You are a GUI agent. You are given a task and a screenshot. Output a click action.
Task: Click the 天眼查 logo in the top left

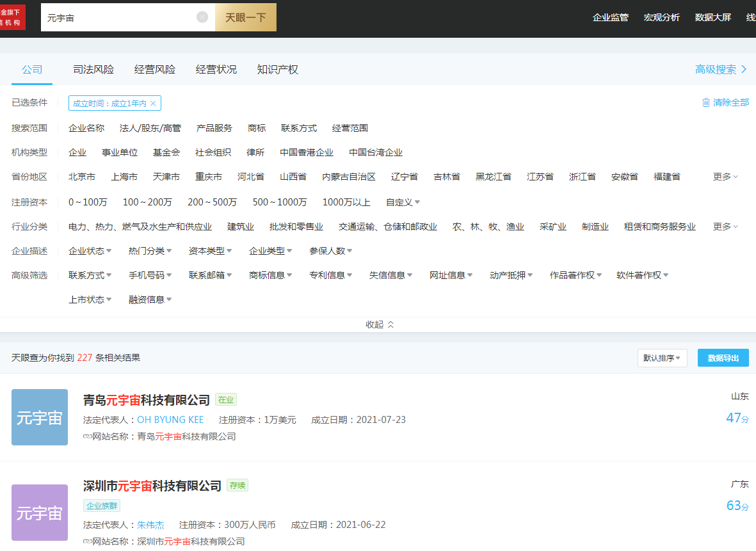point(12,17)
